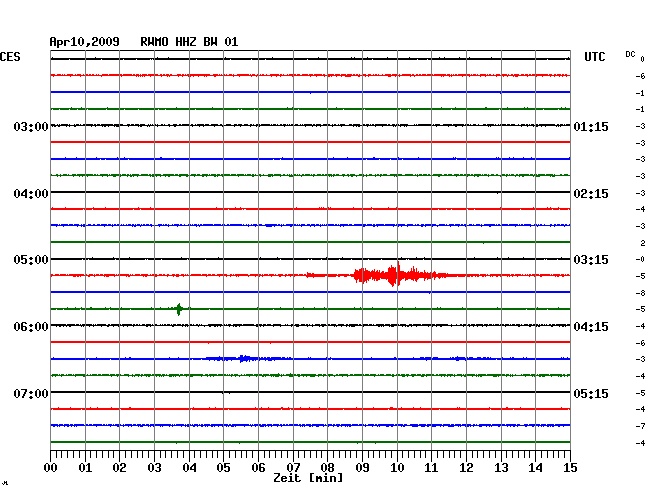Screen dimensions: 650x494
Task: Click the 02:15 UTC time label
Action: tap(591, 194)
